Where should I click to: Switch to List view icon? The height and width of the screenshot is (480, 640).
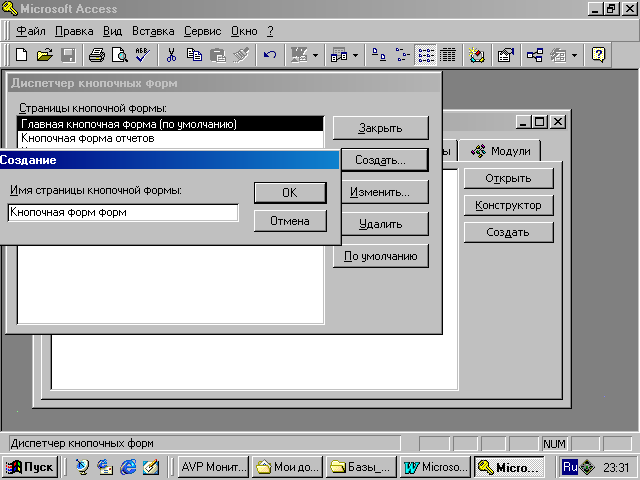coord(426,54)
